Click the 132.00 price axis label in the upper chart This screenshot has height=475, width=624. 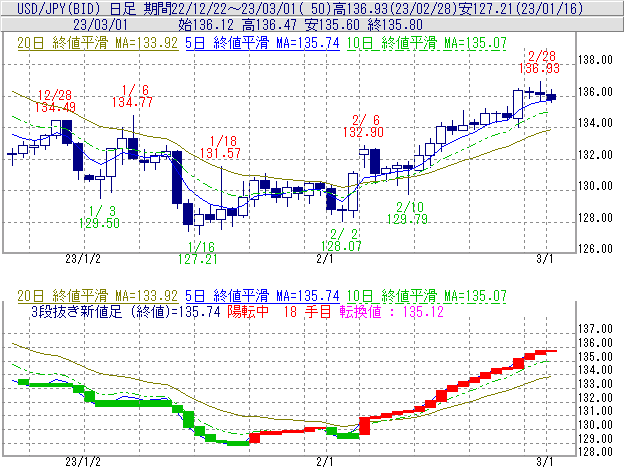click(595, 154)
